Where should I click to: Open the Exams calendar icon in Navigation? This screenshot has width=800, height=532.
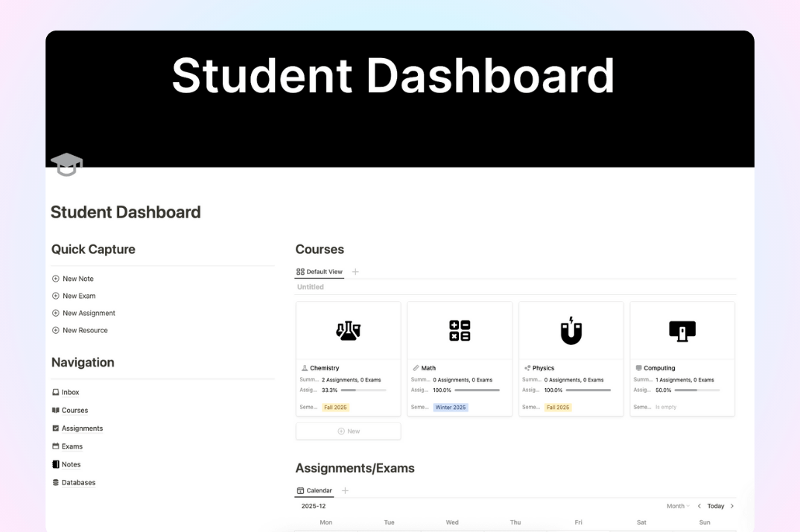tap(55, 446)
